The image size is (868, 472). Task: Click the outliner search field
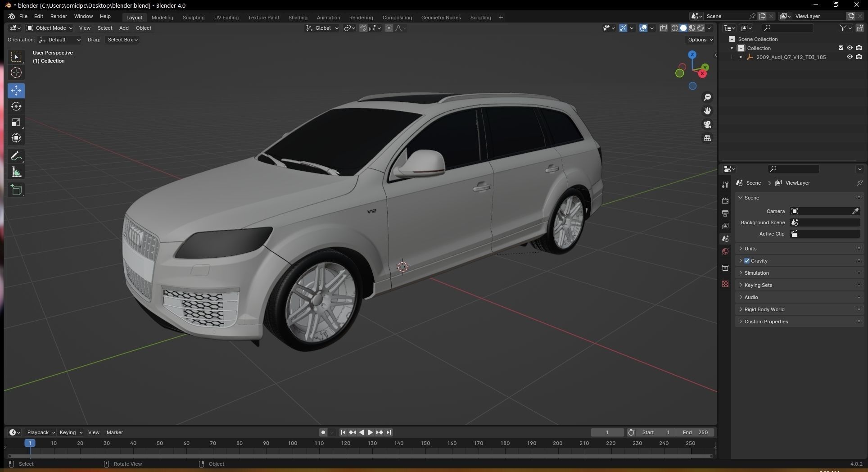[x=787, y=28]
